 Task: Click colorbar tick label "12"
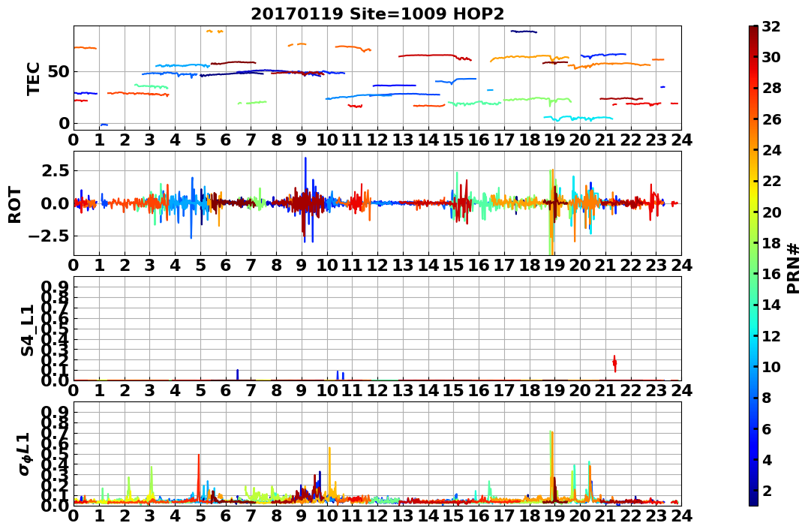click(771, 335)
